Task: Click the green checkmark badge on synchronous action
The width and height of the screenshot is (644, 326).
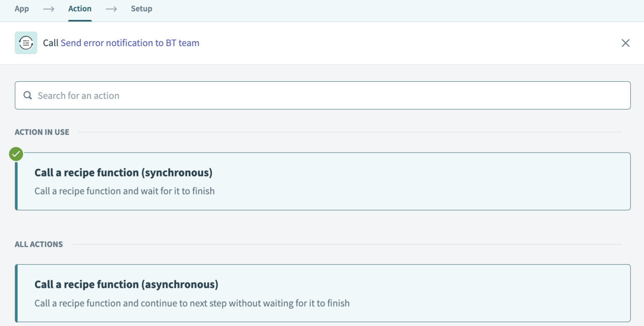Action: coord(16,154)
